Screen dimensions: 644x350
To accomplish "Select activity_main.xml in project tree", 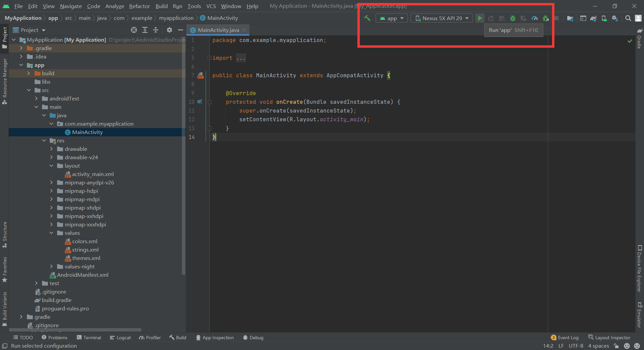I will pos(89,174).
